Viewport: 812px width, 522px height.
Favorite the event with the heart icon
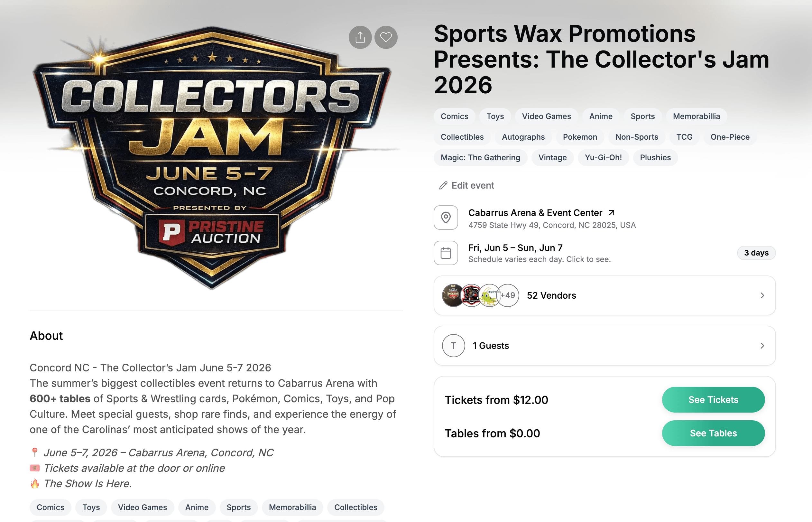click(x=386, y=37)
